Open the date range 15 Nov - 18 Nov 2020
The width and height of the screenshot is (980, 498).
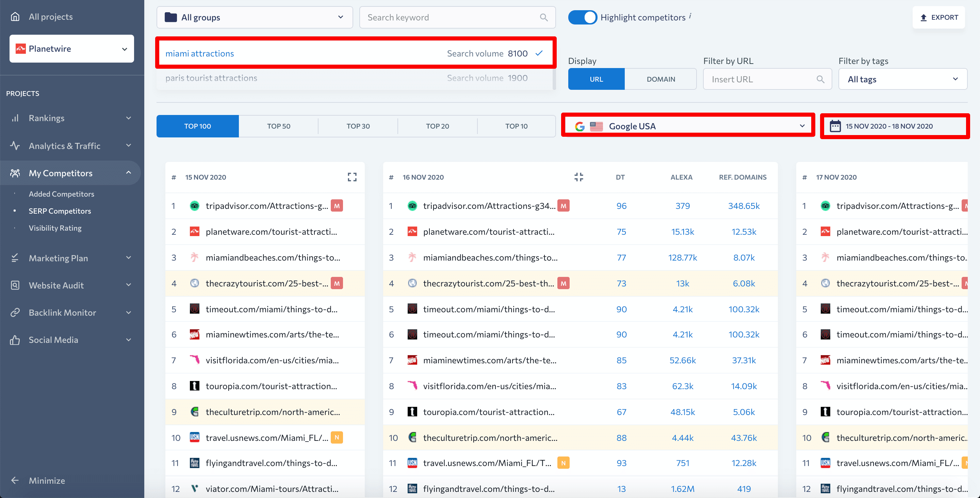[894, 126]
